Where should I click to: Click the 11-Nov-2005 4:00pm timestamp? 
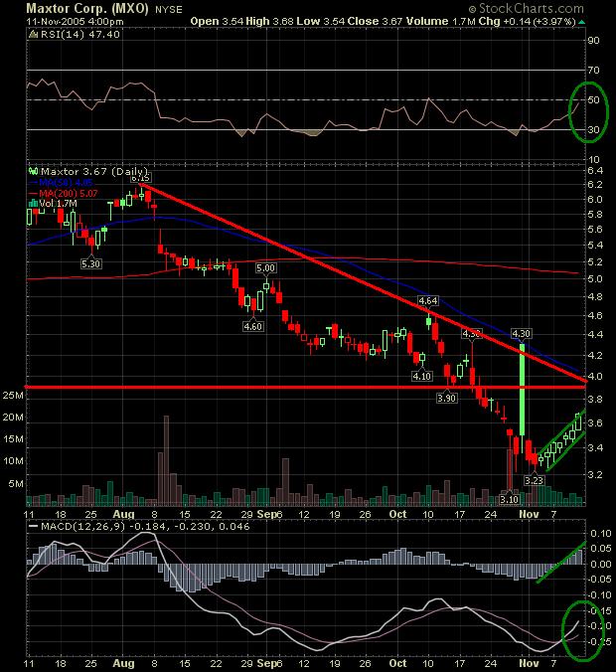[x=75, y=22]
